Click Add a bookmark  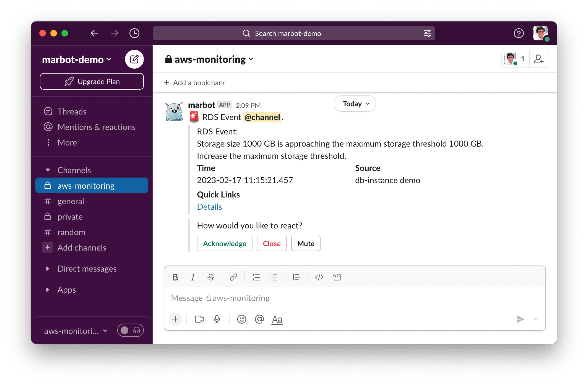click(194, 83)
